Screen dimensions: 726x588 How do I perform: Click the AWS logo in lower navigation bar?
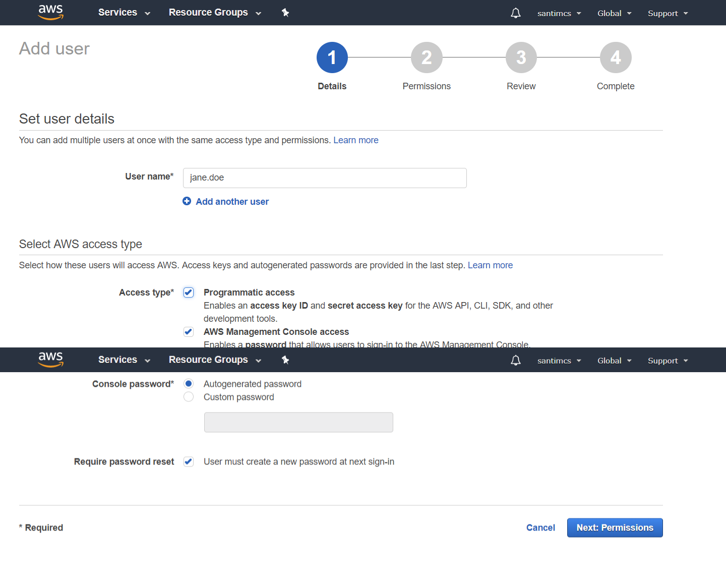[51, 360]
